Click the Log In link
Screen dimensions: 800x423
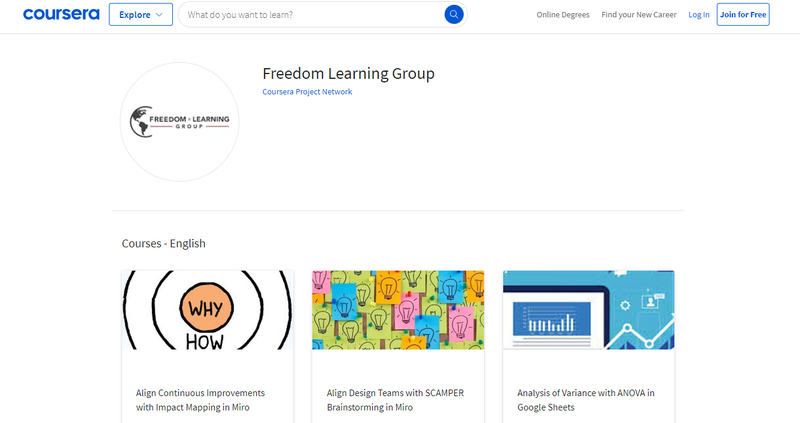(699, 15)
